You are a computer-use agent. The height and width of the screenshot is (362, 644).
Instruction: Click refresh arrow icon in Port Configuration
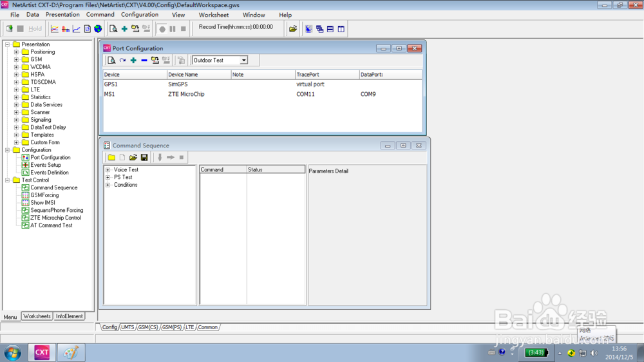click(x=122, y=61)
